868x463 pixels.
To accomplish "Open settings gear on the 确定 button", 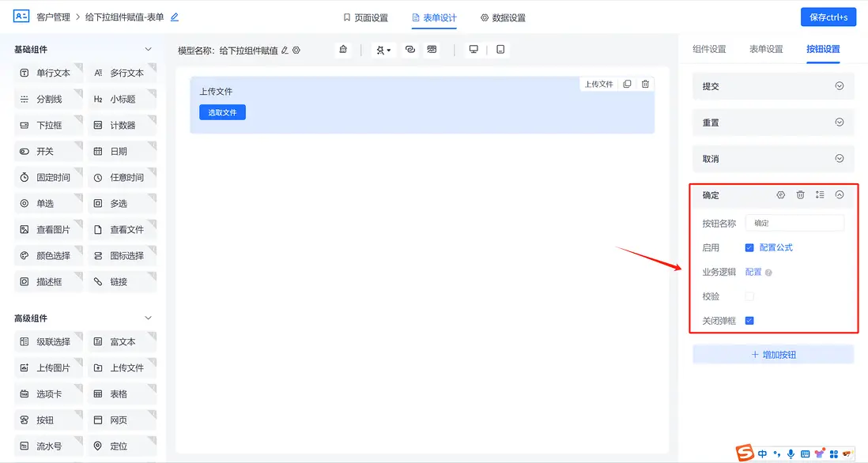I will [781, 194].
